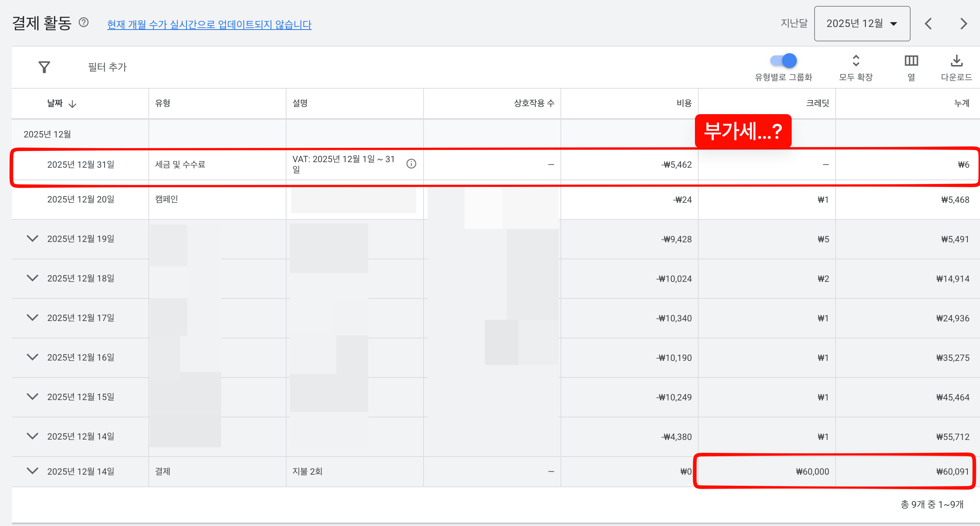The image size is (980, 526).
Task: Click 모두 확장 expand-all icon
Action: tap(856, 61)
